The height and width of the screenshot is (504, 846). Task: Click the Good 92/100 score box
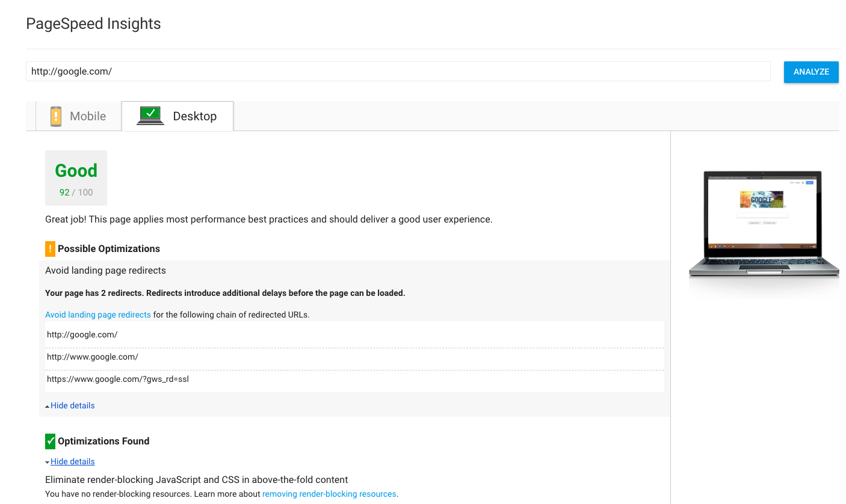pyautogui.click(x=76, y=178)
